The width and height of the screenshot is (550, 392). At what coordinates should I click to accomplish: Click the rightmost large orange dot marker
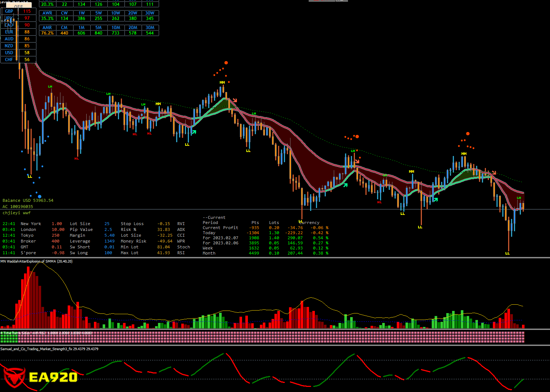tap(468, 134)
